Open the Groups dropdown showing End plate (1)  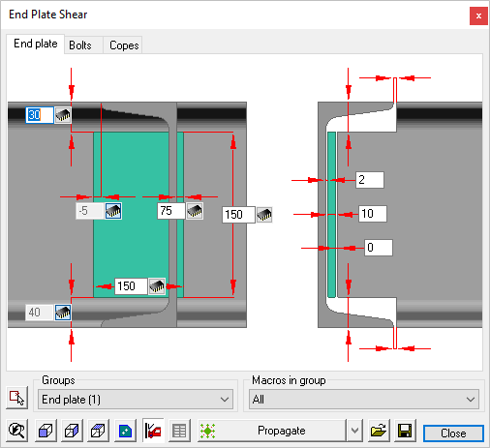click(x=136, y=400)
